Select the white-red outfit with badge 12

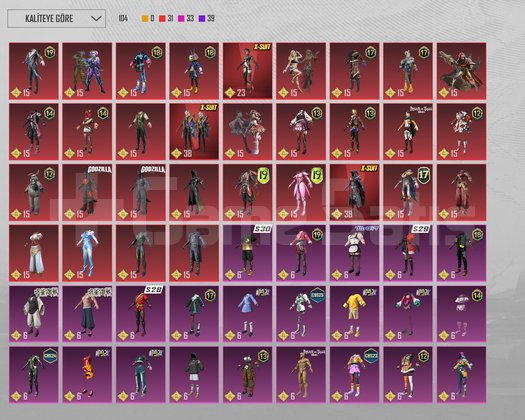click(461, 132)
